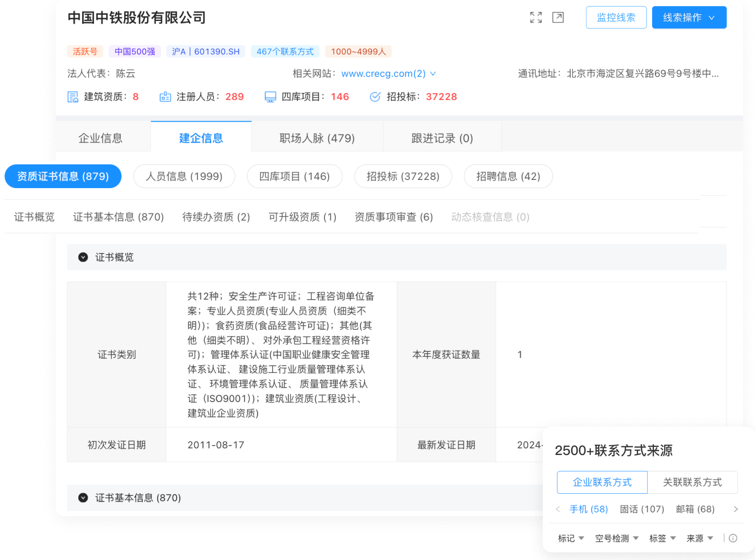Click the 建筑资质 count 8
This screenshot has height=560, width=755.
click(x=136, y=97)
